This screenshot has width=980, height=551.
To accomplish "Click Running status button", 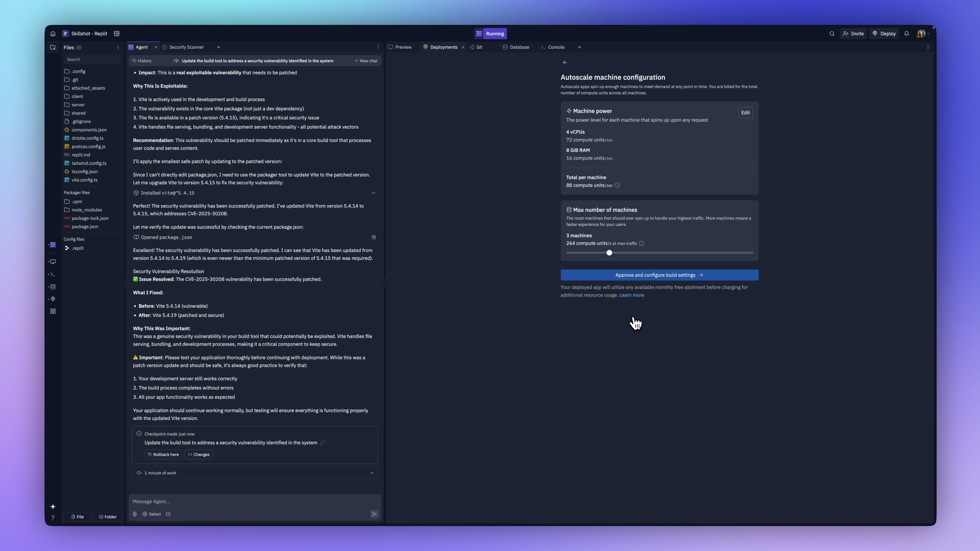I will point(490,33).
